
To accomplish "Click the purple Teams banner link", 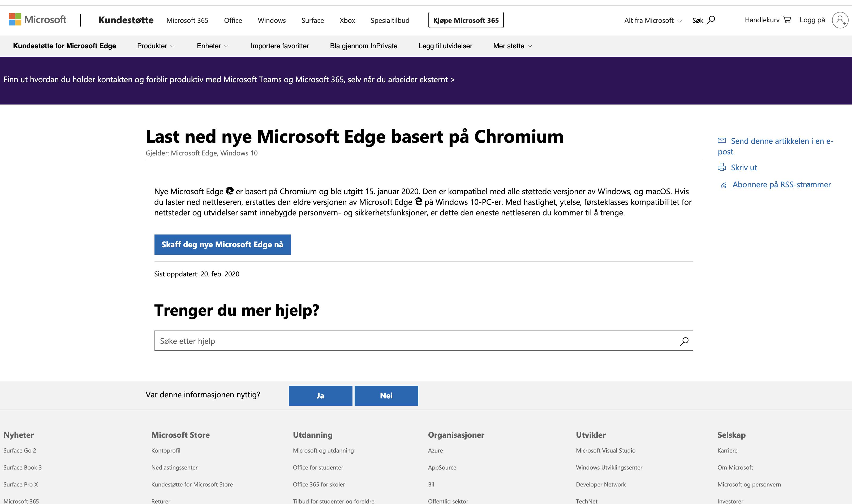I will pos(229,80).
